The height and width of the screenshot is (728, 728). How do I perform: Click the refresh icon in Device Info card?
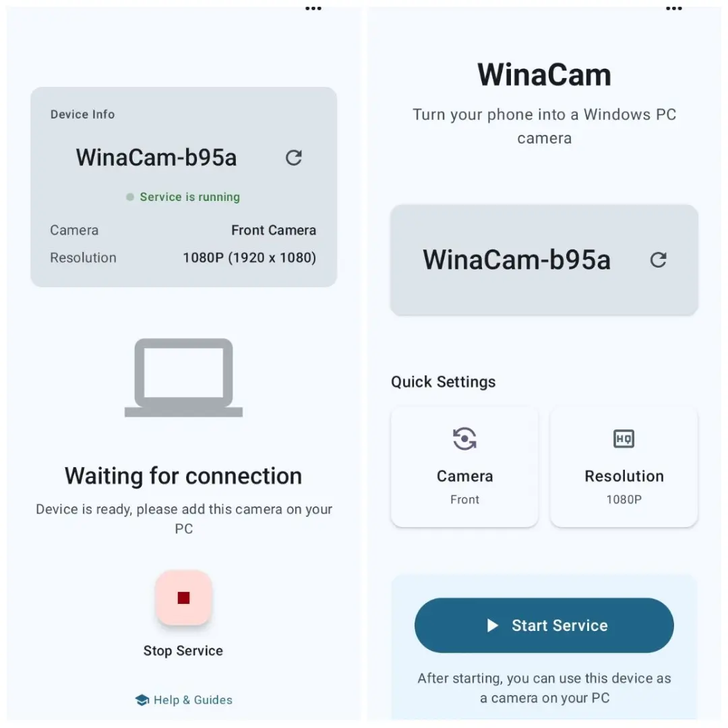pos(293,158)
